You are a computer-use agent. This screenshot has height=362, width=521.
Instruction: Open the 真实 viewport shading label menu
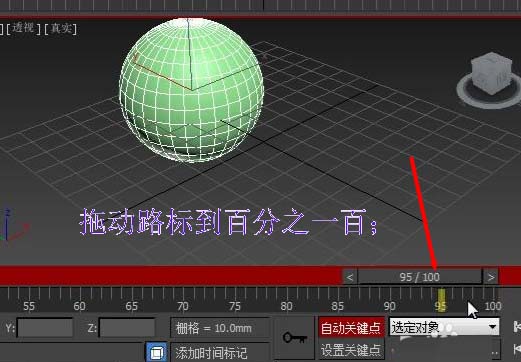(61, 28)
